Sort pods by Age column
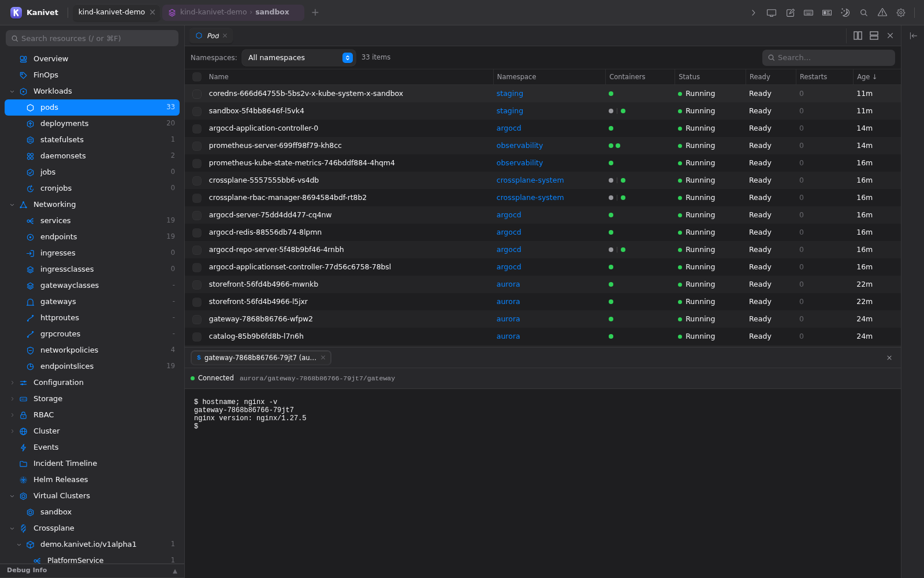924x578 pixels. pyautogui.click(x=866, y=77)
